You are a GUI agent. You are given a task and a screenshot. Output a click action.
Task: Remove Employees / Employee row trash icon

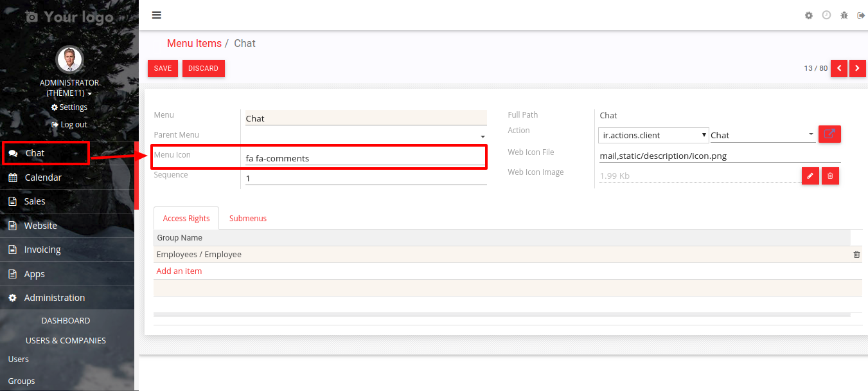[856, 255]
